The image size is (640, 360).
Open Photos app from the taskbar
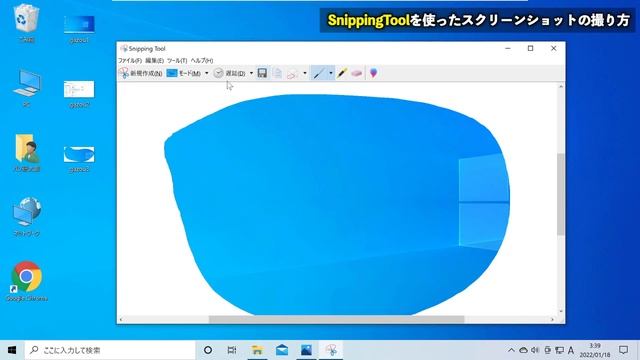[x=306, y=350]
